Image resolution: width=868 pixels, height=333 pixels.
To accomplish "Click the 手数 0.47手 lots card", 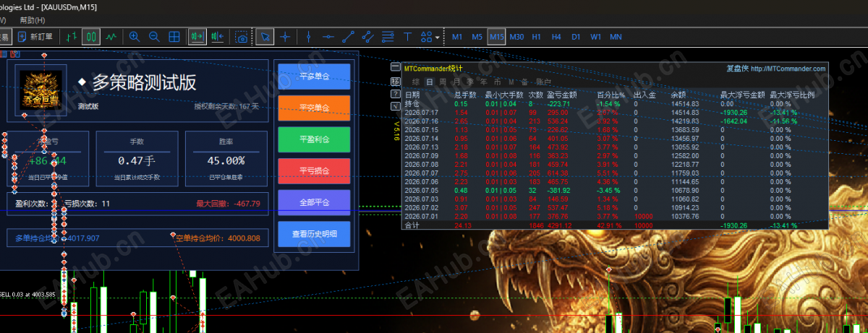I will coord(137,158).
